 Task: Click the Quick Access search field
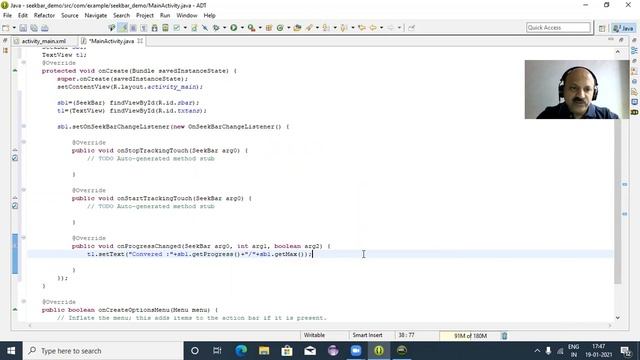point(558,27)
